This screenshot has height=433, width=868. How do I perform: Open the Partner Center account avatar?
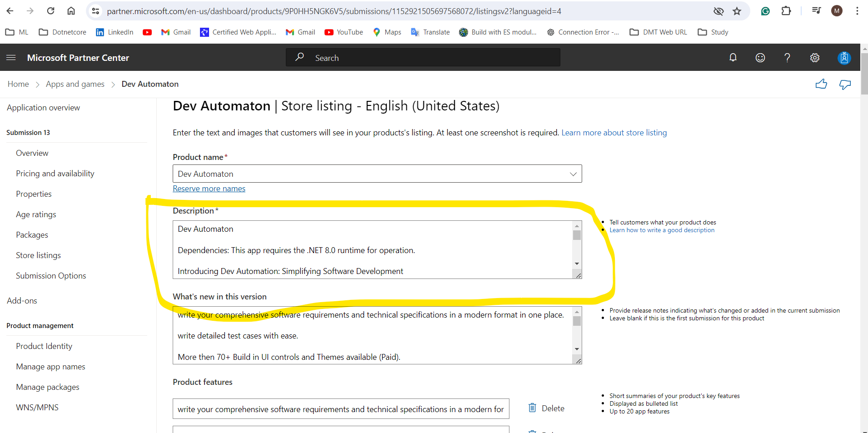pyautogui.click(x=844, y=58)
